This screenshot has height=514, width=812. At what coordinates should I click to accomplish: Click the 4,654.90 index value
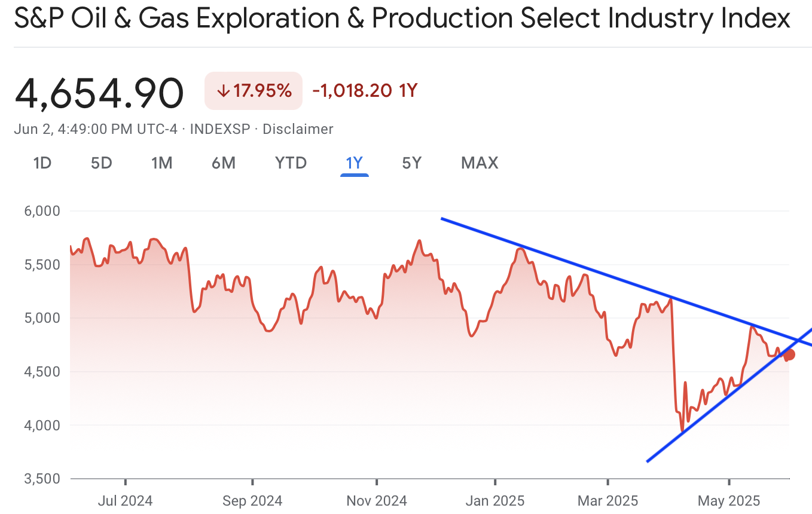coord(99,93)
